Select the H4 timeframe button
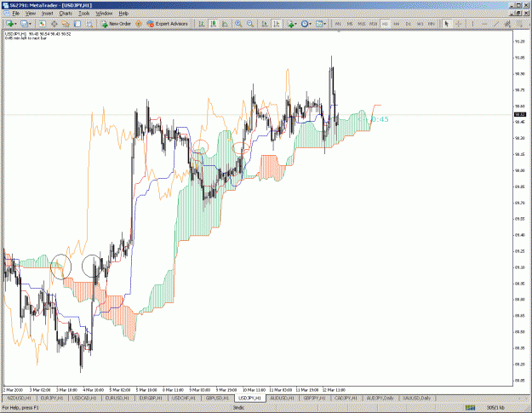The height and width of the screenshot is (413, 532). [x=397, y=24]
